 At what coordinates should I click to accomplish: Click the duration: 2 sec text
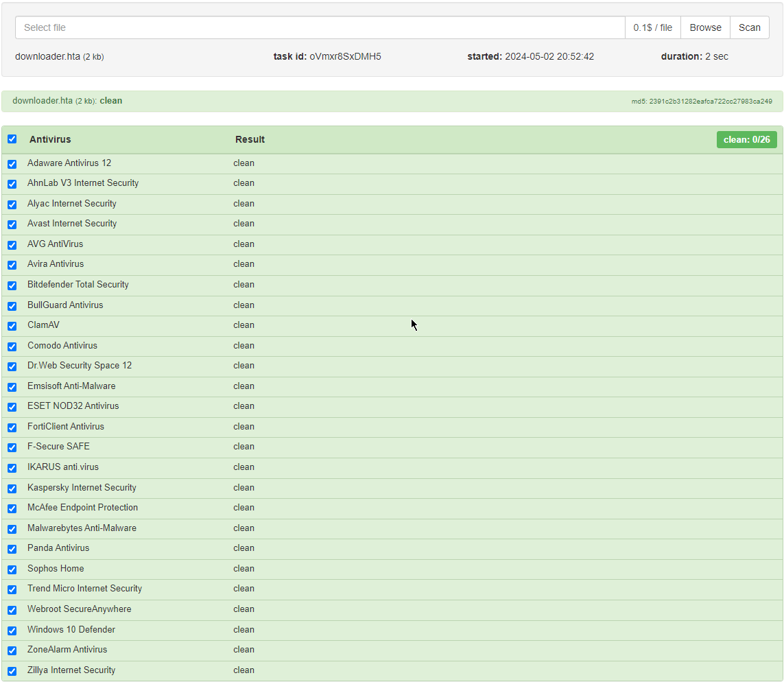[x=695, y=56]
